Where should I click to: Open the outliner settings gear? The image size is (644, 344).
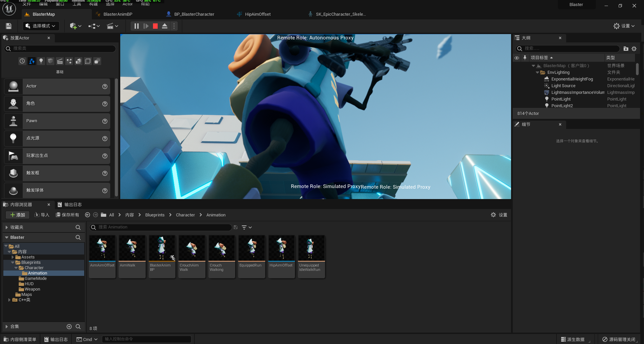coord(634,49)
